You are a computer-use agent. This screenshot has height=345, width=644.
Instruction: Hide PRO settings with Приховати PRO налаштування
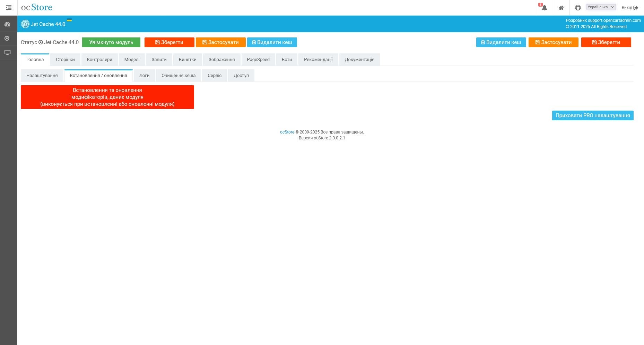592,115
